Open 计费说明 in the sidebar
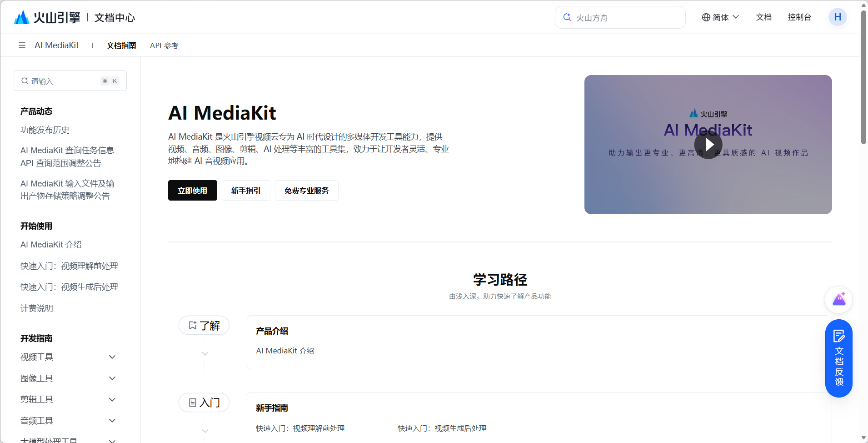The width and height of the screenshot is (868, 443). tap(37, 308)
